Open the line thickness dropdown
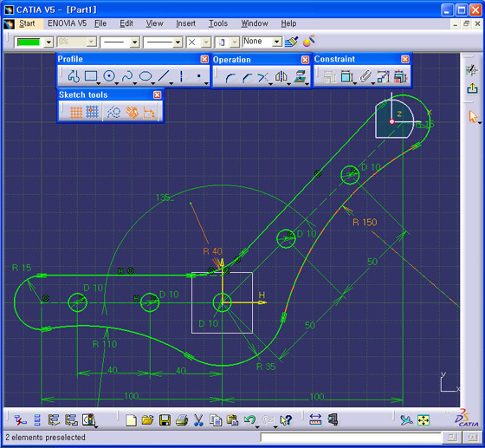Screen dimensions: 485x448 click(134, 42)
